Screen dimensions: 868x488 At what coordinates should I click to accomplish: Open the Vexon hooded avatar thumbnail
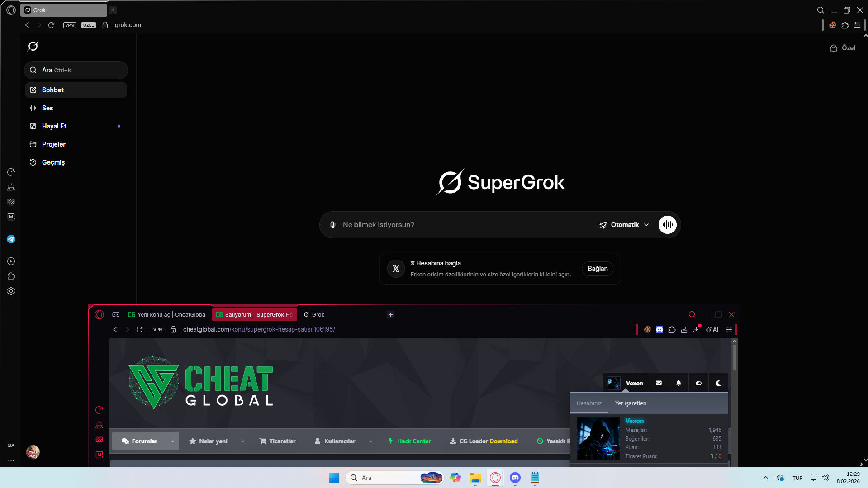(x=598, y=438)
